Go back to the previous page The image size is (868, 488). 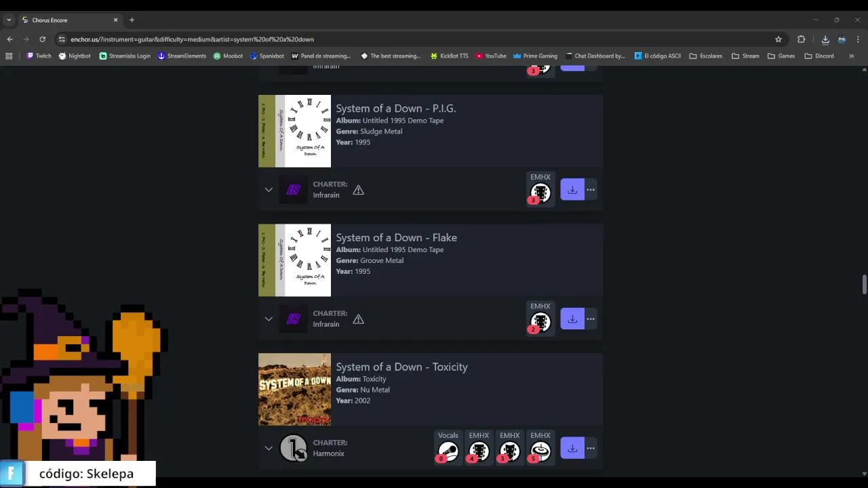9,39
